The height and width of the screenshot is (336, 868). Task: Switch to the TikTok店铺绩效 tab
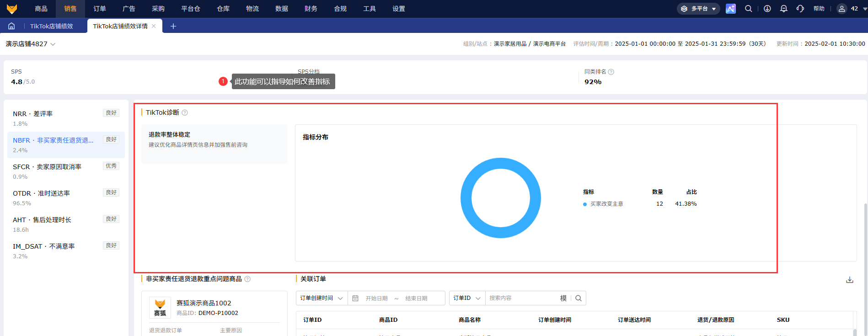(x=52, y=26)
